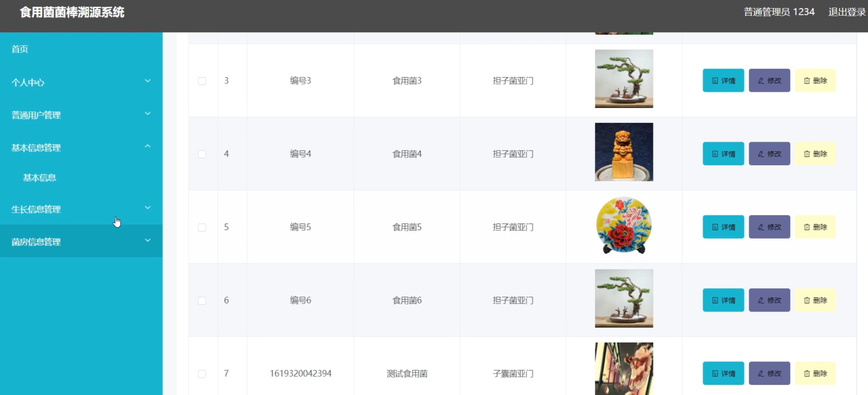Delete the 编号4 record

pyautogui.click(x=815, y=154)
